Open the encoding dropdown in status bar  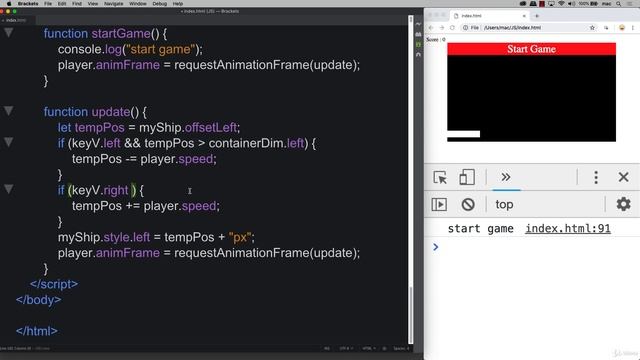coord(346,349)
